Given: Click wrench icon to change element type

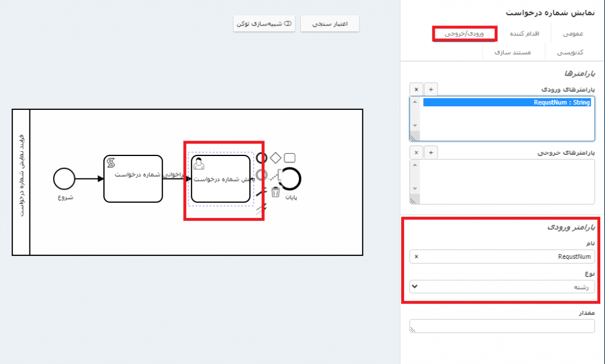Looking at the screenshot, I should 261,191.
